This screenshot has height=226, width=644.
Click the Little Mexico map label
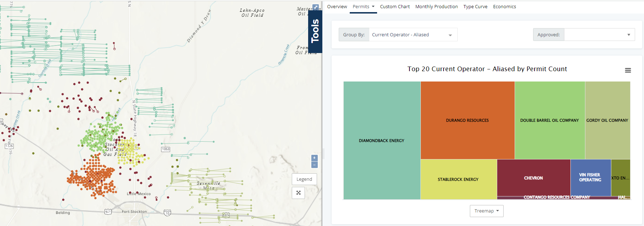point(139,194)
